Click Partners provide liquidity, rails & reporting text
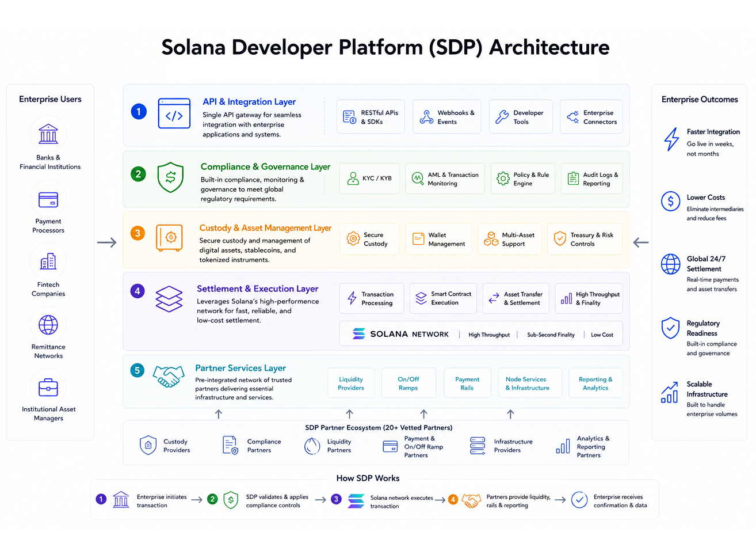This screenshot has width=756, height=558. pos(518,501)
